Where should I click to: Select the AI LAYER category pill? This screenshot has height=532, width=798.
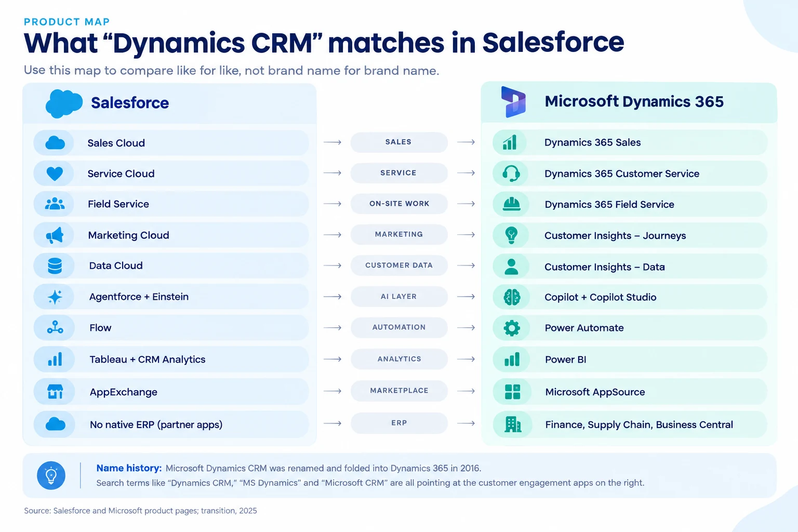[x=399, y=297]
